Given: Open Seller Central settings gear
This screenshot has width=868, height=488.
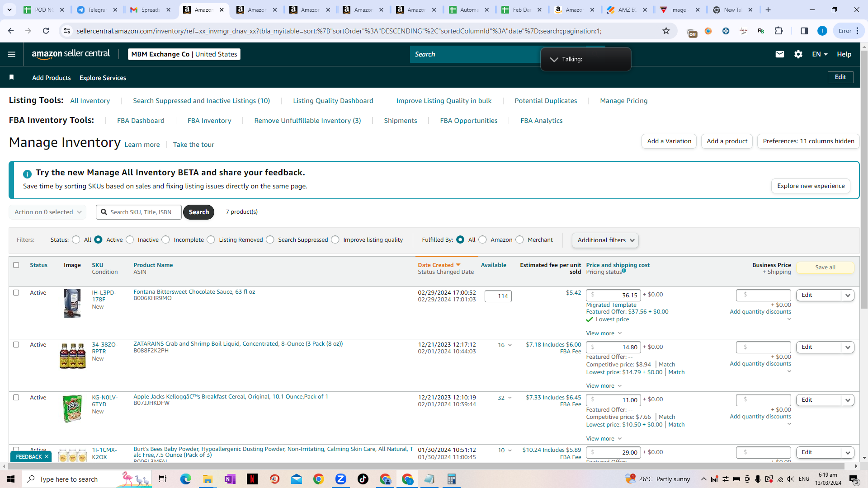Looking at the screenshot, I should (798, 54).
